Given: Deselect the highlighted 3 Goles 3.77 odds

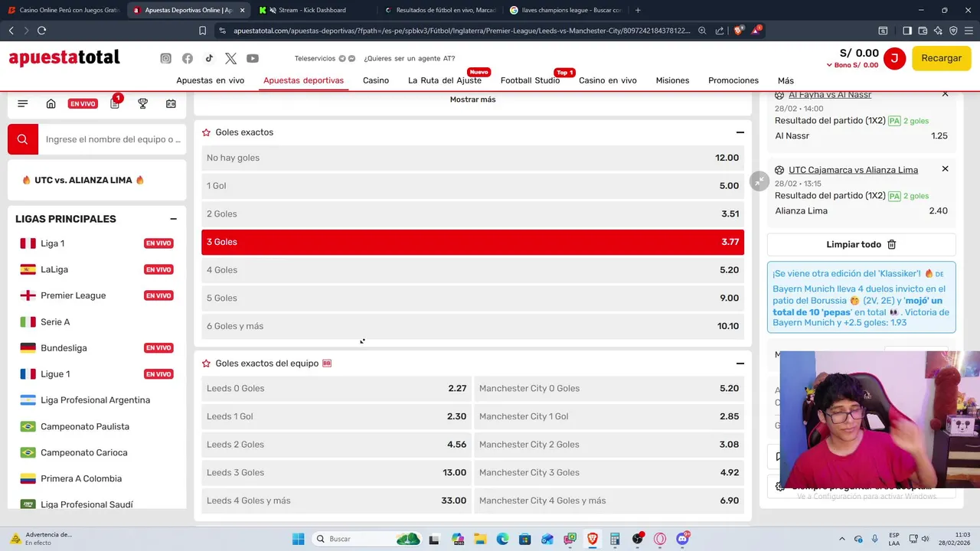Looking at the screenshot, I should 472,242.
